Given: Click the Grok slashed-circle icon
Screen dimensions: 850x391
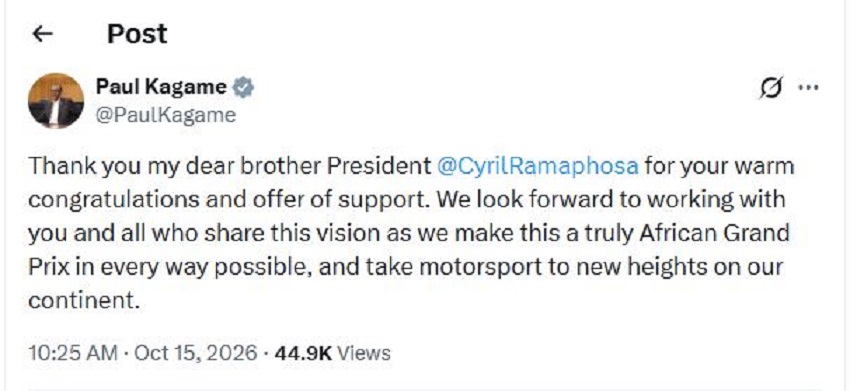Looking at the screenshot, I should click(x=771, y=87).
